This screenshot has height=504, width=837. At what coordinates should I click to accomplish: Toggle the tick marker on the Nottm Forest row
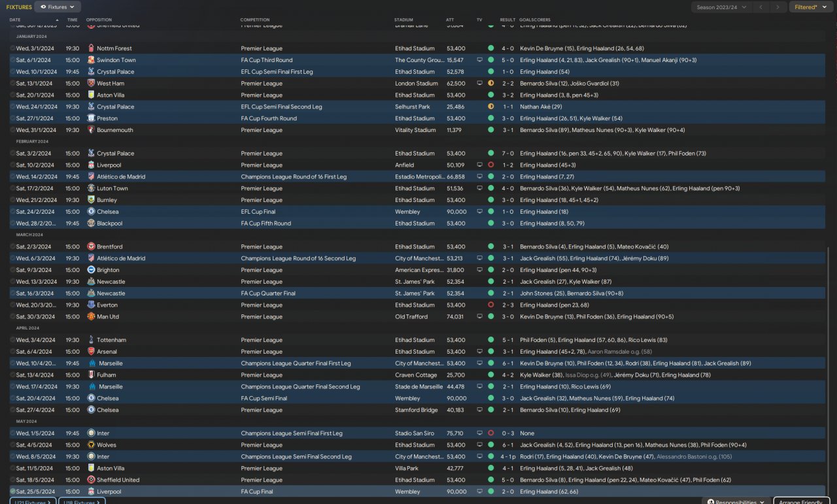pyautogui.click(x=12, y=48)
